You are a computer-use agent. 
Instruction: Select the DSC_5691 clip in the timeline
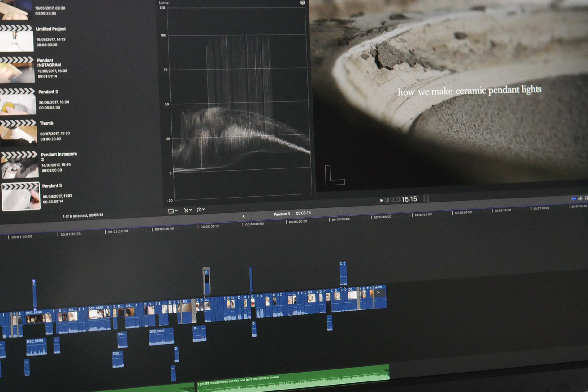pyautogui.click(x=97, y=318)
